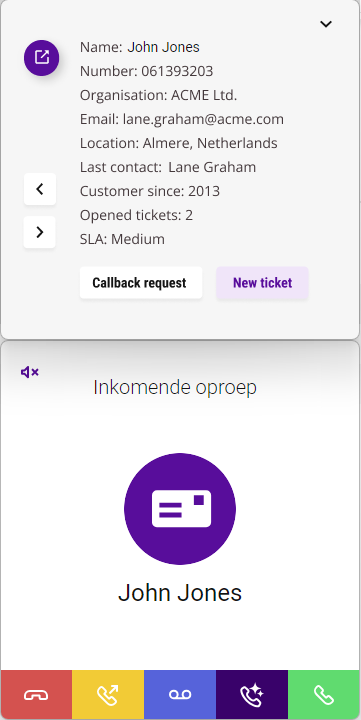Click the Opened tickets: 2 line
This screenshot has height=720, width=361.
[x=136, y=215]
